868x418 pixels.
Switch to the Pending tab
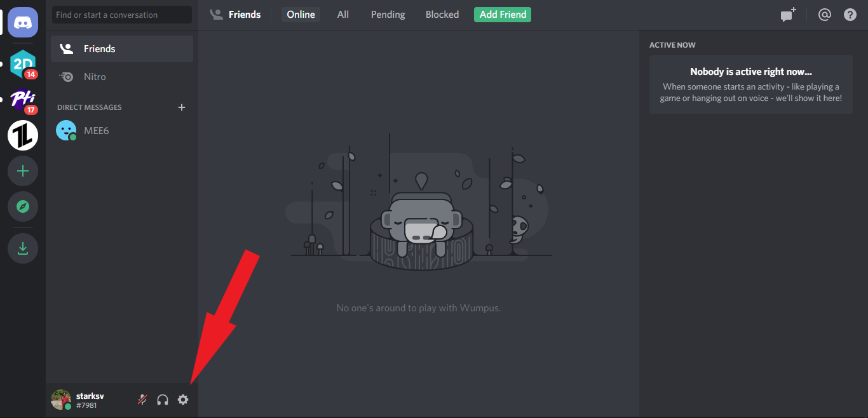point(388,15)
